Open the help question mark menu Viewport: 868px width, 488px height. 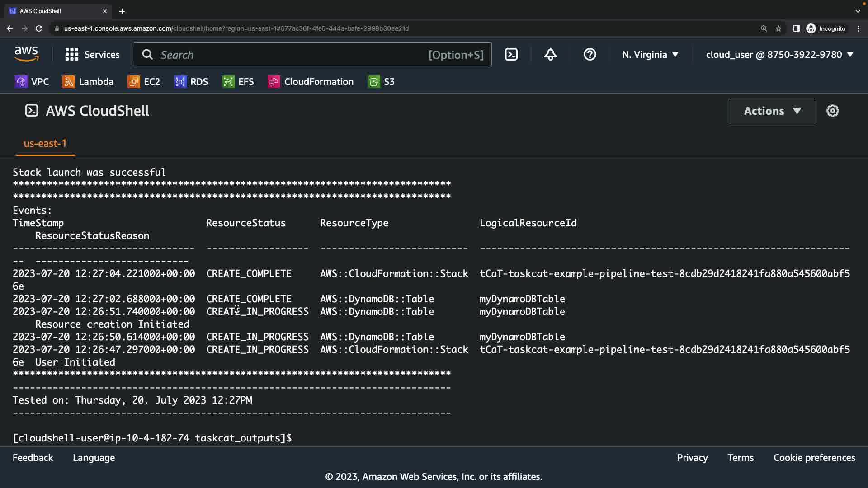[x=590, y=55]
